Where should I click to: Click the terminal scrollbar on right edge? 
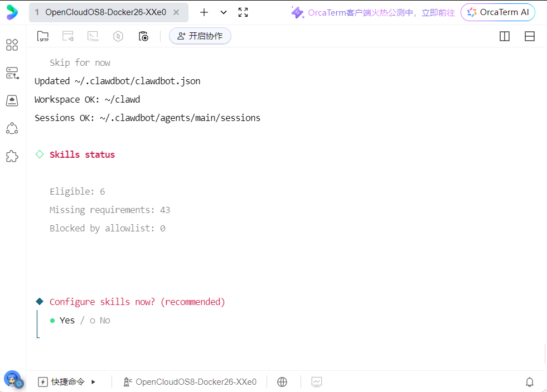pyautogui.click(x=545, y=354)
